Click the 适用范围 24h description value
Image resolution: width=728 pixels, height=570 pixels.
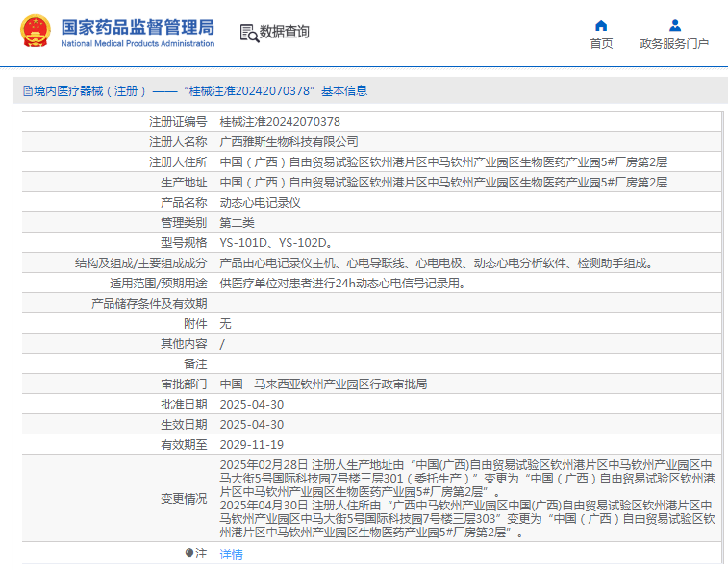pos(342,284)
